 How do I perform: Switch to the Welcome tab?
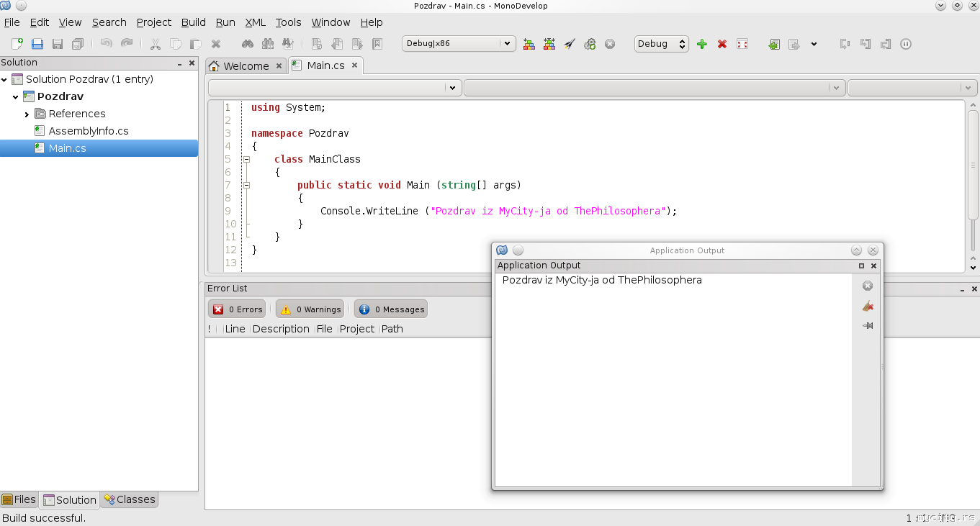click(246, 66)
